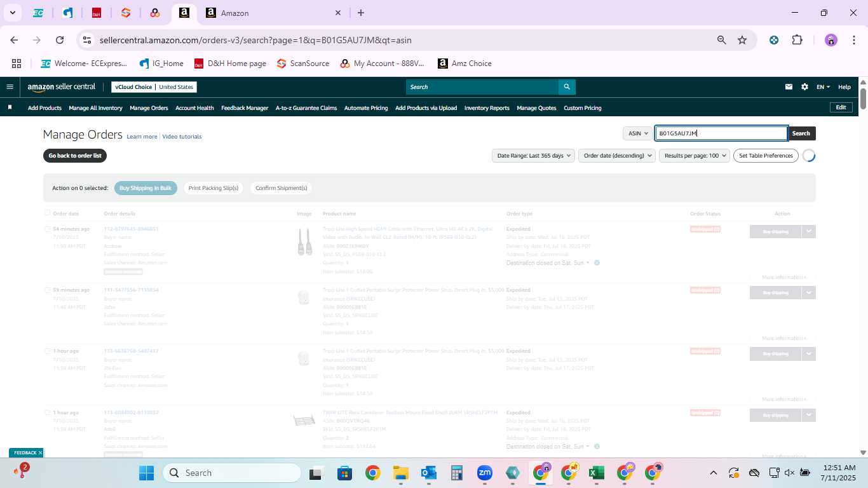This screenshot has height=488, width=868.
Task: Open File Explorer from the taskbar
Action: 400,473
